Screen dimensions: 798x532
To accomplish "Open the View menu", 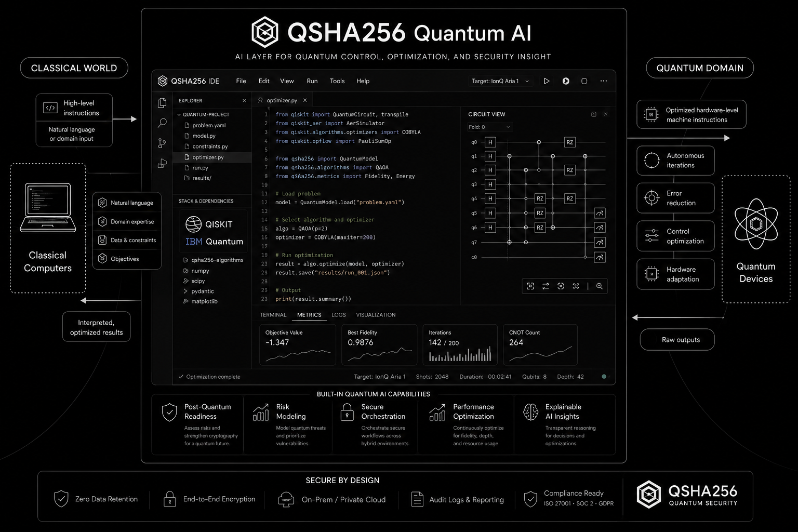I will (287, 81).
